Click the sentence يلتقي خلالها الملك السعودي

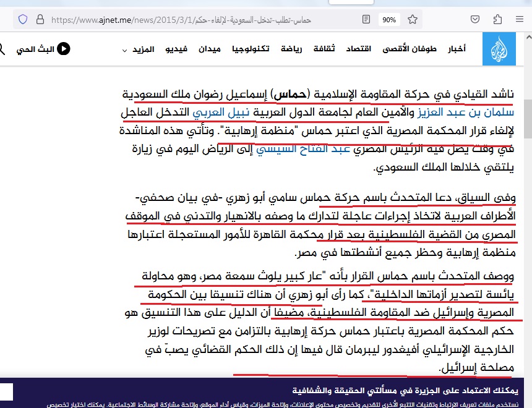[x=444, y=168]
